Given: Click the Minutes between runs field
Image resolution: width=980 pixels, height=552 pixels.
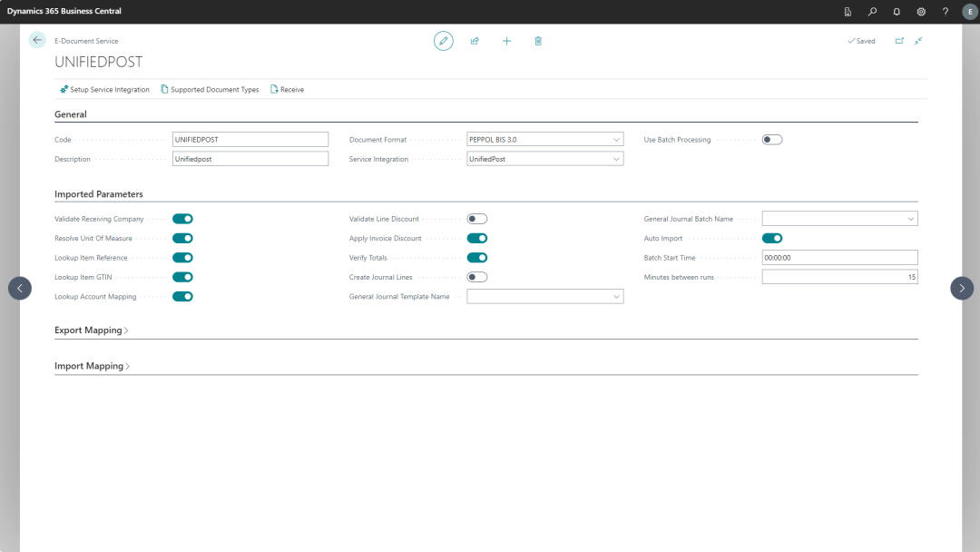Looking at the screenshot, I should pos(839,277).
